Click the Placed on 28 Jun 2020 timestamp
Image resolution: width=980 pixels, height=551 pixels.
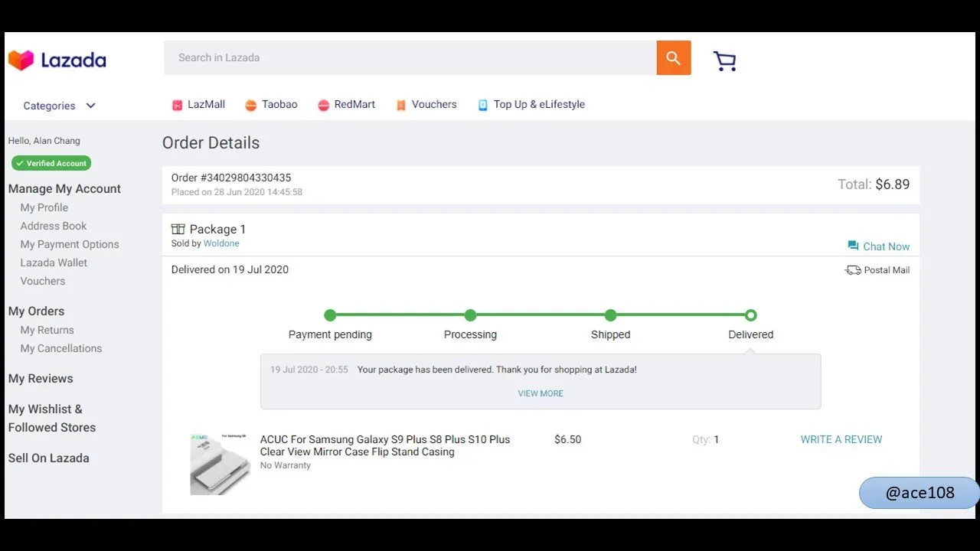pos(237,192)
